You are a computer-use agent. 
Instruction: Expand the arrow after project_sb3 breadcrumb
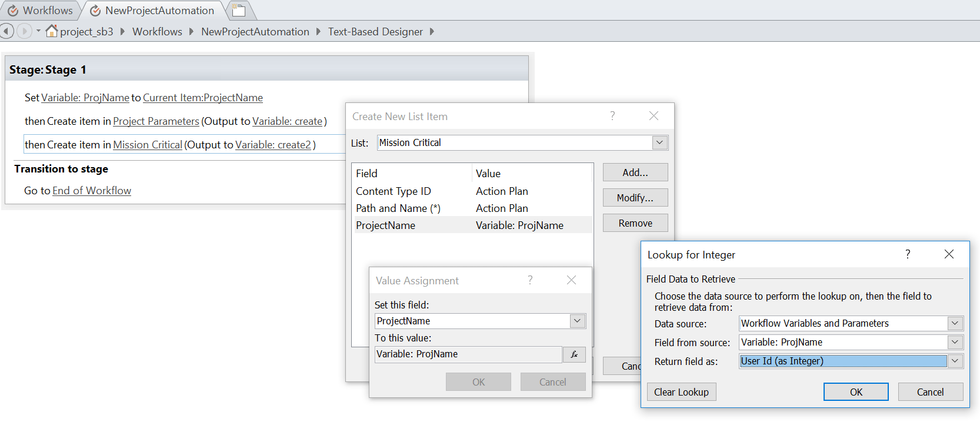tap(122, 32)
